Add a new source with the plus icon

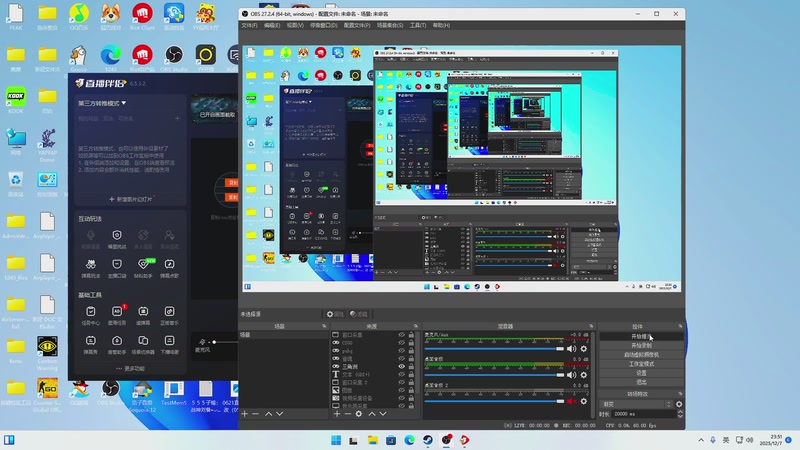pyautogui.click(x=337, y=414)
